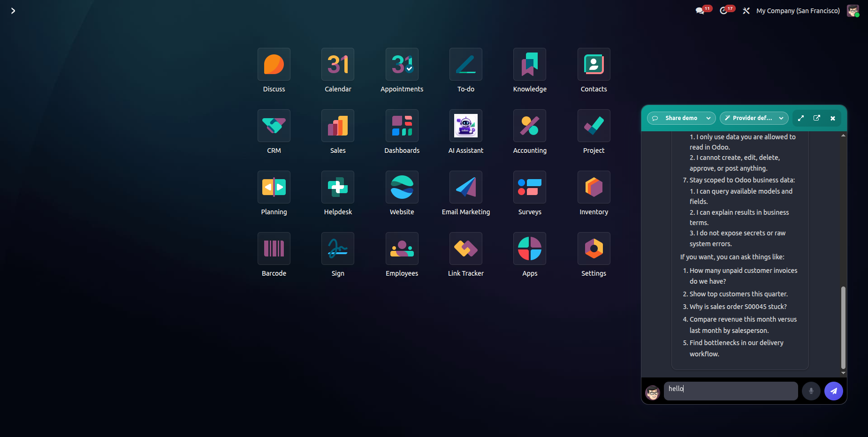Send the chat message
Viewport: 868px width, 437px height.
pos(834,391)
